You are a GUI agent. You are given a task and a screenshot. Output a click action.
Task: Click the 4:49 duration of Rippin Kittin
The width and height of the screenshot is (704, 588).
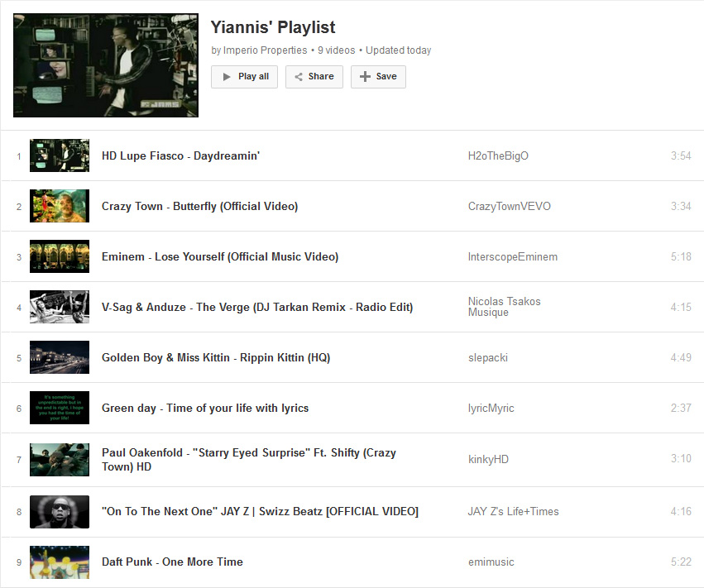(x=681, y=358)
